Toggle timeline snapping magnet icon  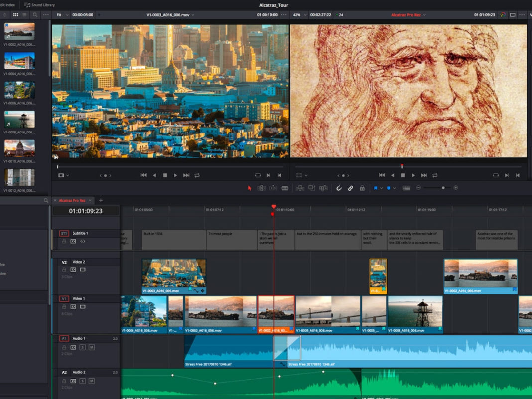click(339, 188)
